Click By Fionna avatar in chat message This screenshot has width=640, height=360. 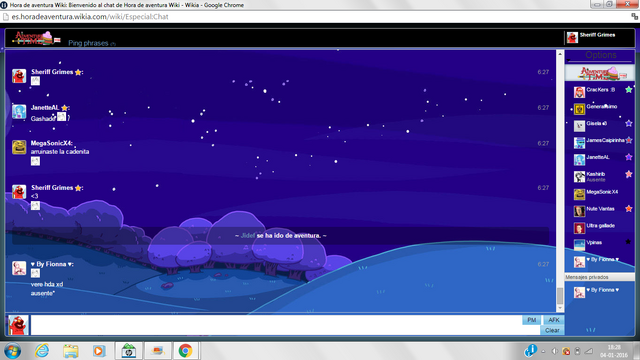pos(19,268)
